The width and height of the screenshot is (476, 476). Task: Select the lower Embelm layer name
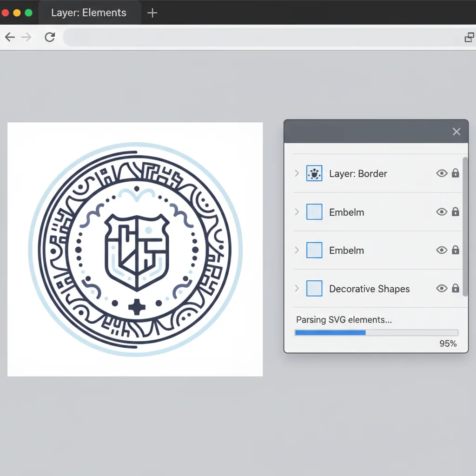[346, 251]
